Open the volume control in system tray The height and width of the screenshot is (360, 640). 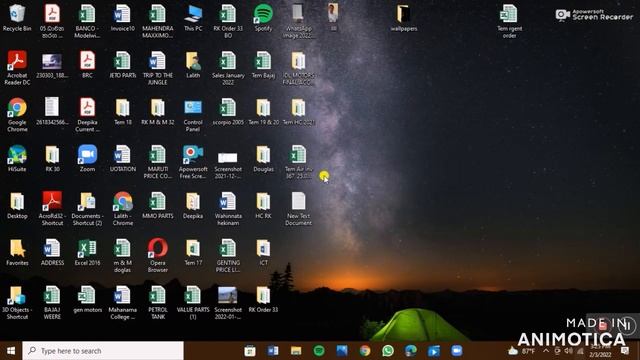pyautogui.click(x=569, y=351)
